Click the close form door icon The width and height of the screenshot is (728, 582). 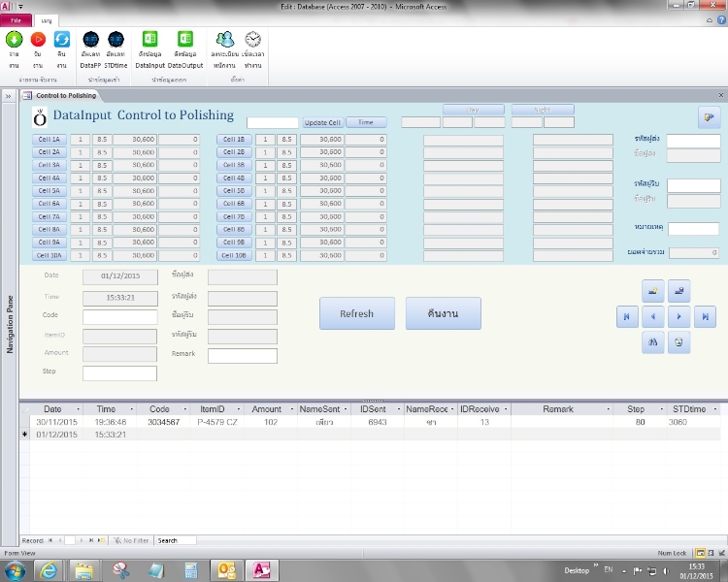pyautogui.click(x=708, y=117)
